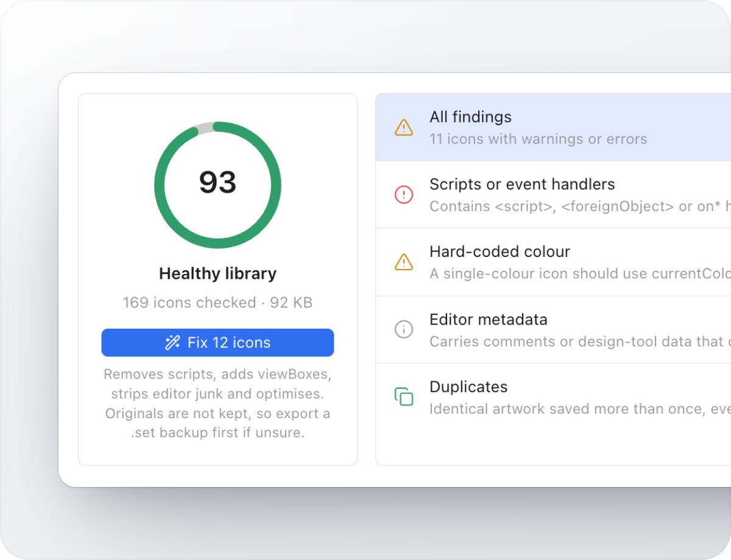Click the '169 icons checked · 92 KB' text
This screenshot has height=560, width=731.
(217, 303)
